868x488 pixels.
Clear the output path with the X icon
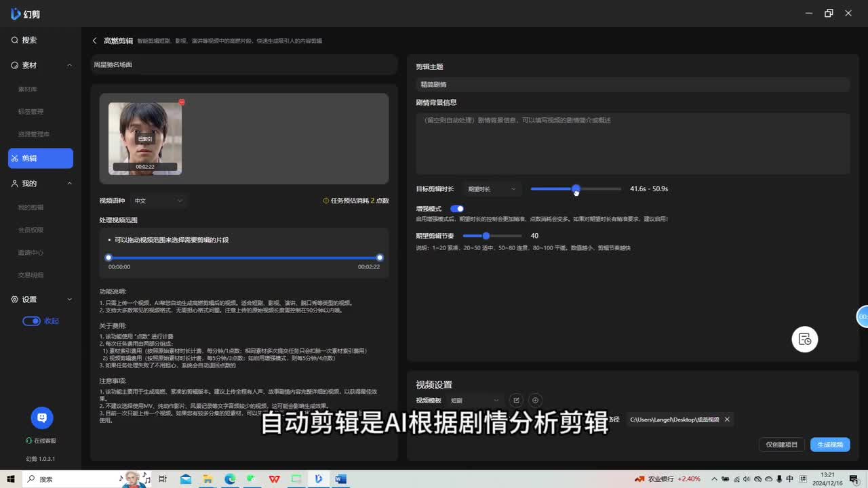[x=727, y=420]
